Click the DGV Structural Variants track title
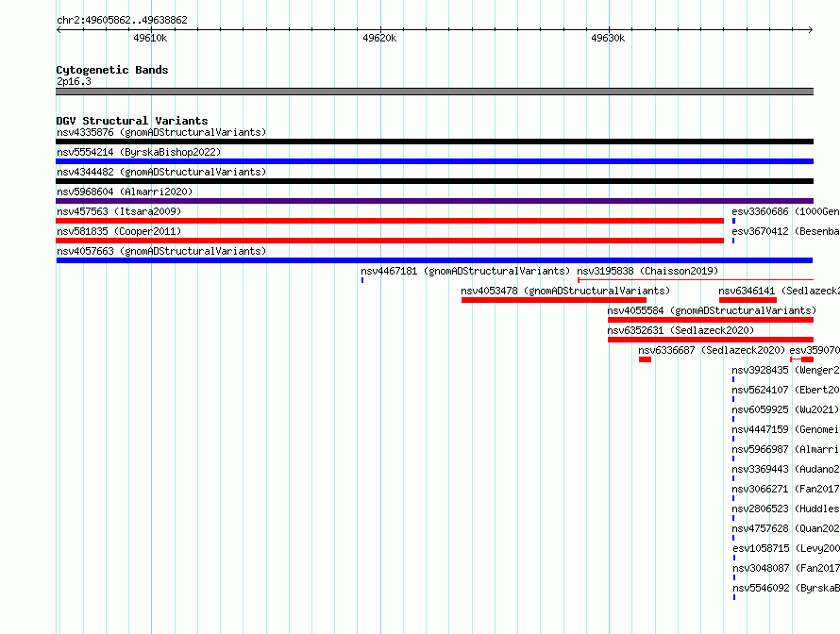 pyautogui.click(x=132, y=121)
